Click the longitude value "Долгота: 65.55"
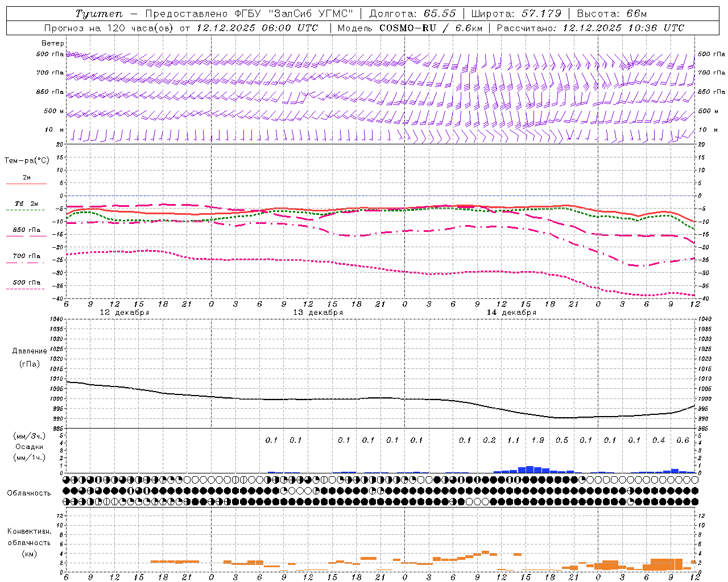 (412, 14)
